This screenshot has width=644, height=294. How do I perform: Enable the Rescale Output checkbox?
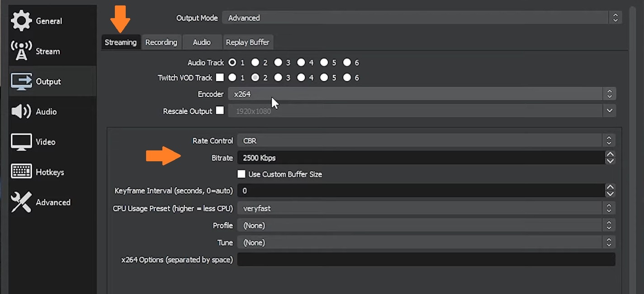pyautogui.click(x=220, y=111)
